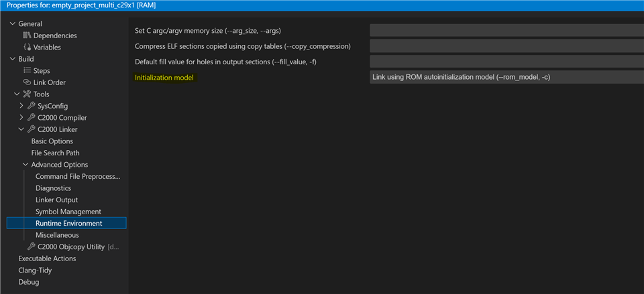Viewport: 644px width, 294px height.
Task: Open the Linker Output options
Action: 56,200
